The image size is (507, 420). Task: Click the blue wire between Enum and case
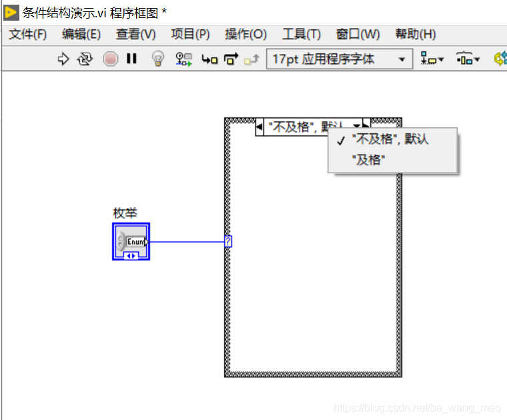(x=187, y=241)
